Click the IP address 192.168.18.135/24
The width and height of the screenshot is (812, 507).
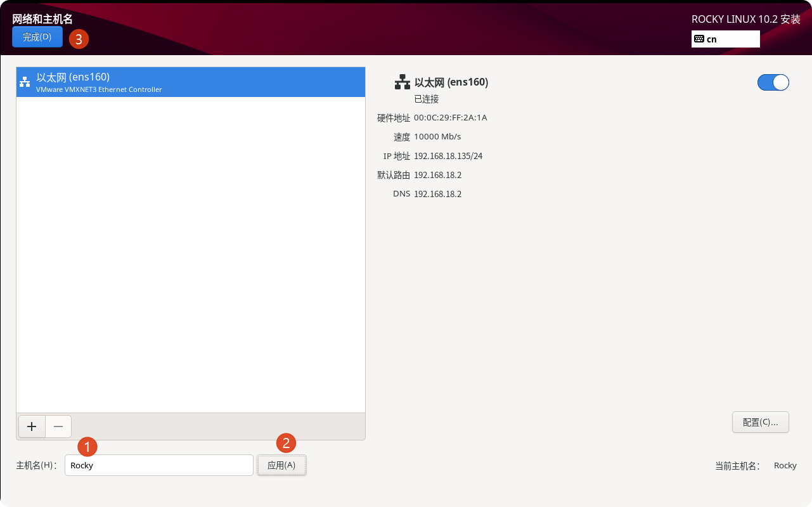coord(448,156)
